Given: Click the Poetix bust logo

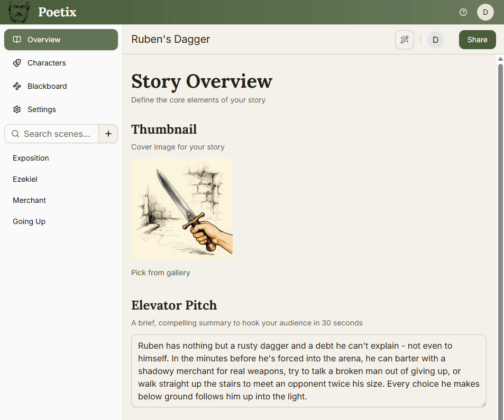Looking at the screenshot, I should (x=19, y=12).
